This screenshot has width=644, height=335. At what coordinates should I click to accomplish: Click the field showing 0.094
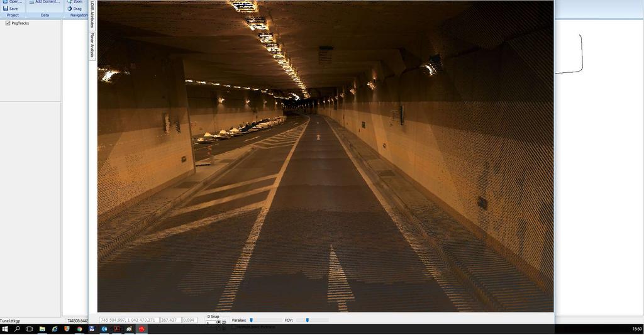click(189, 320)
